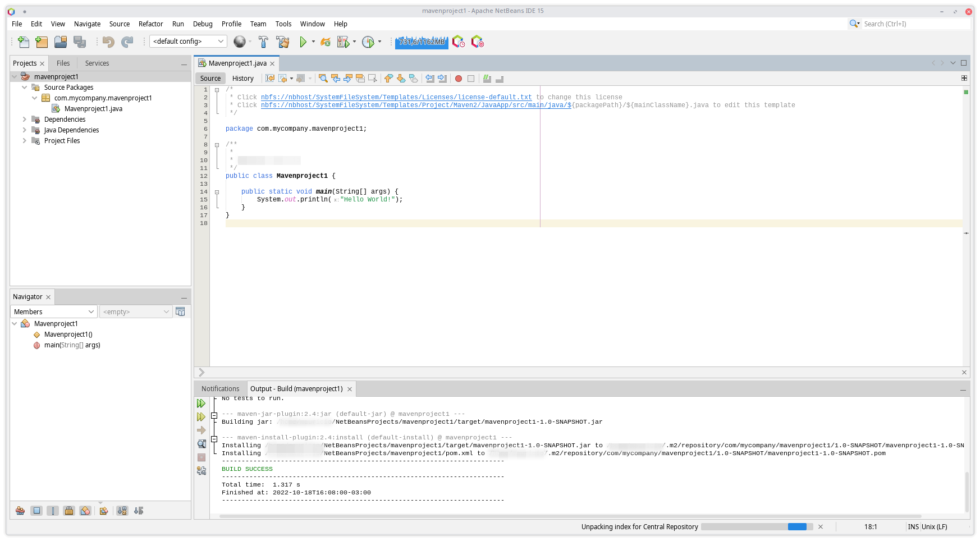The width and height of the screenshot is (980, 541).
Task: Switch to the Notifications tab
Action: (x=220, y=388)
